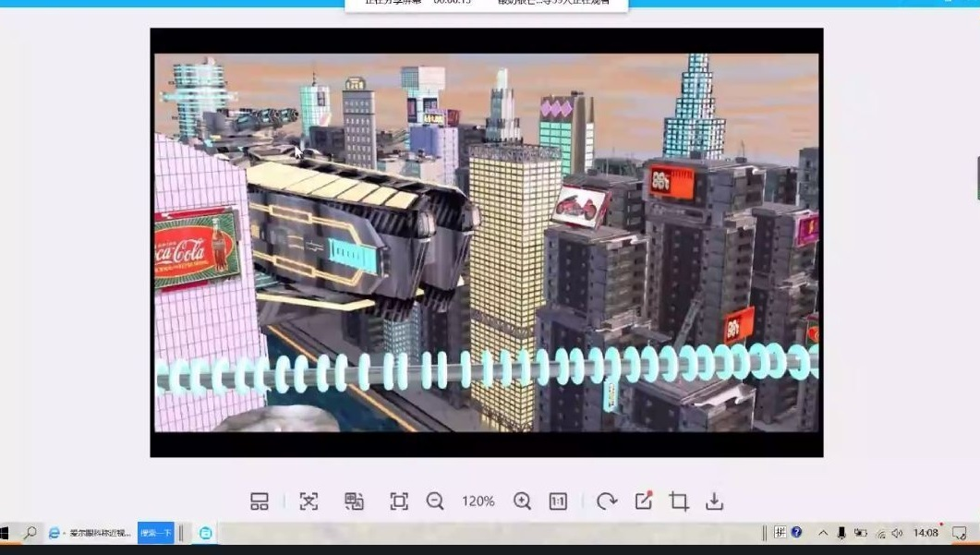This screenshot has height=555, width=980.
Task: Open the volume speaker control
Action: [897, 533]
